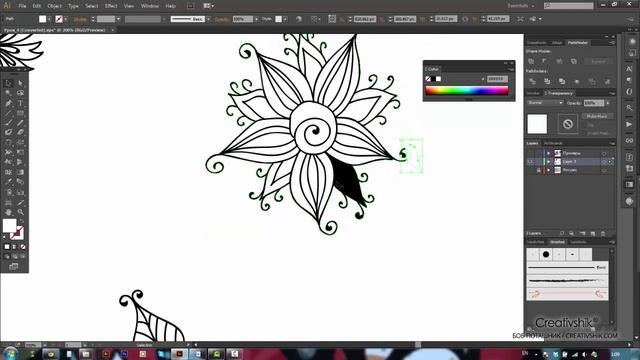Click the hex color field in Color panel
Screen dimensions: 640x360
[x=497, y=79]
